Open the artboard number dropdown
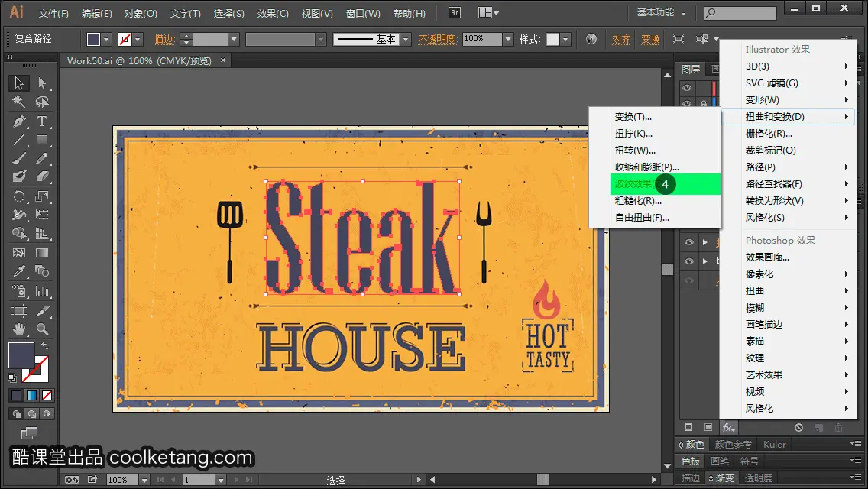 click(220, 480)
